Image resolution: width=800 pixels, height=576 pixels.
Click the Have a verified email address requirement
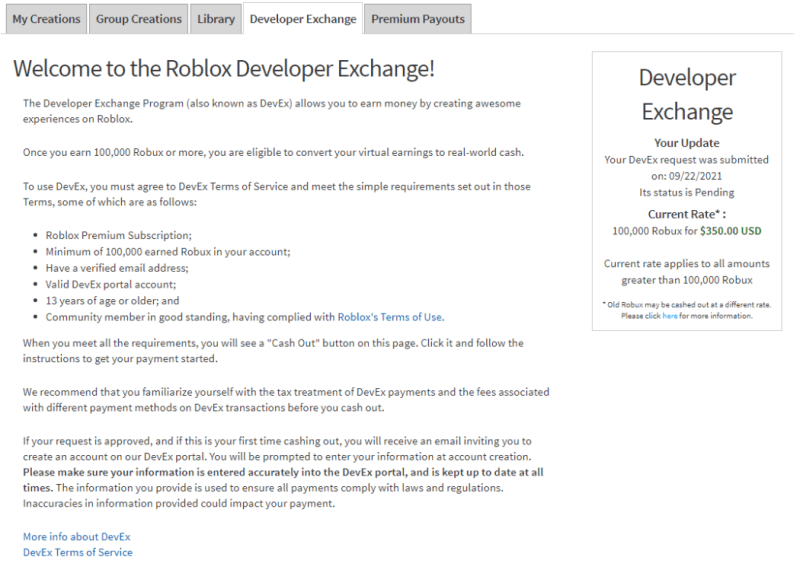tap(117, 268)
